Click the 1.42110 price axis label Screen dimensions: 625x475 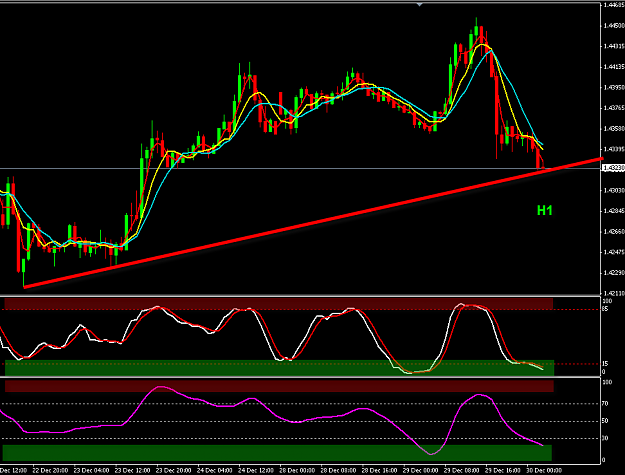pos(614,293)
